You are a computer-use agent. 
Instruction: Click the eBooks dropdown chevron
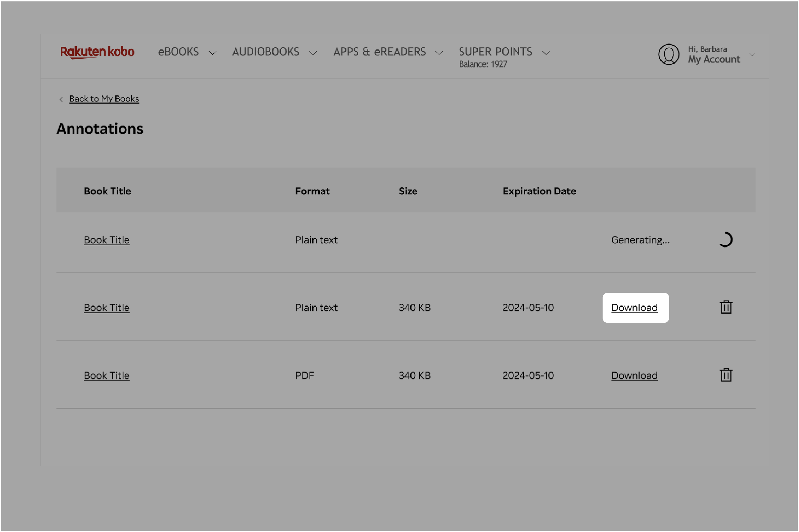point(212,54)
